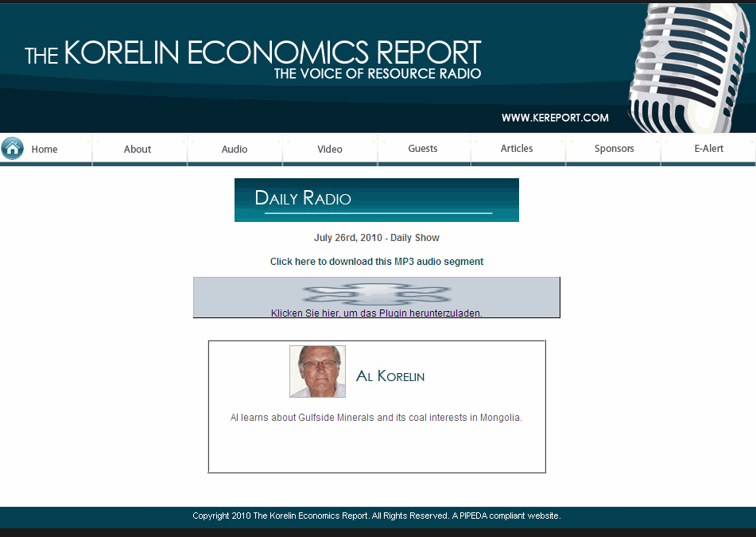Image resolution: width=756 pixels, height=537 pixels.
Task: Click the Korelin Economics Report banner title
Action: [x=253, y=53]
